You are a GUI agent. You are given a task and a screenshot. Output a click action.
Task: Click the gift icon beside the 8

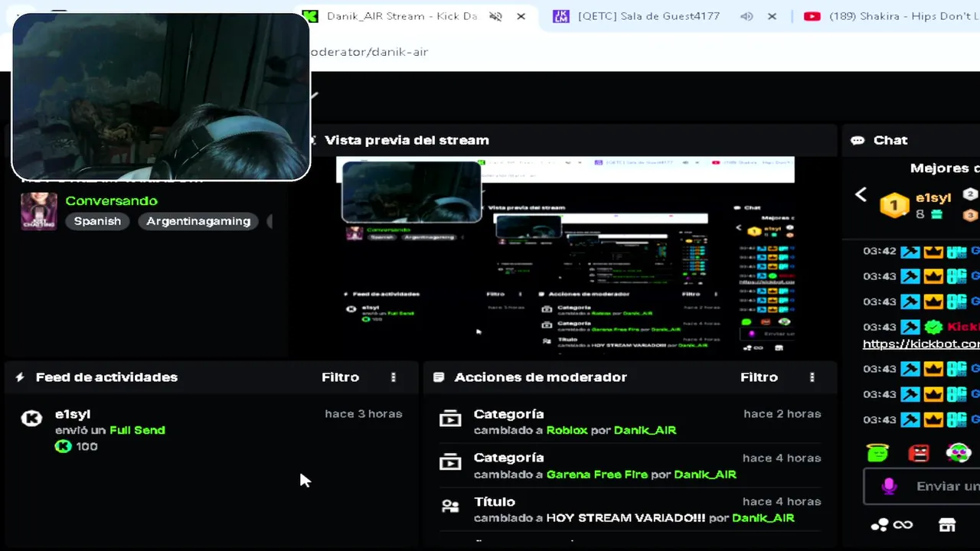pos(936,215)
